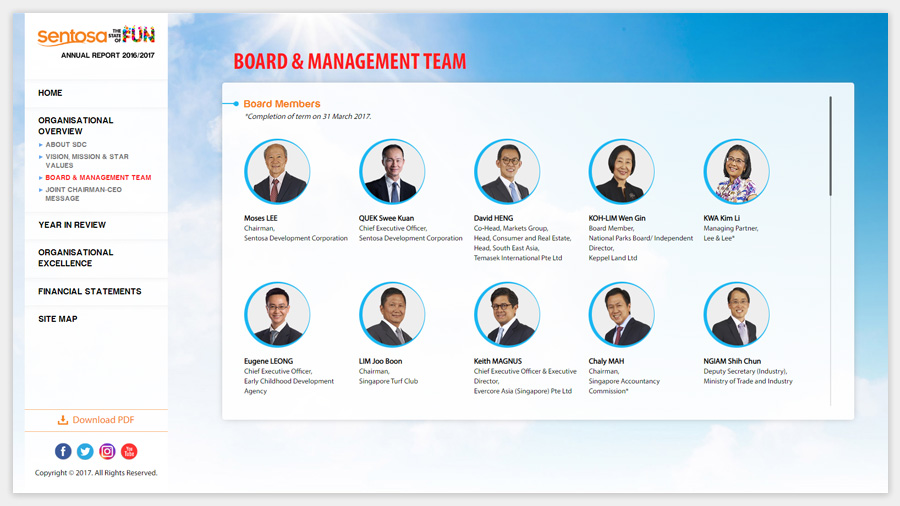This screenshot has width=900, height=506.
Task: Click the name text 'QUEK Swee Kuan'
Action: click(x=386, y=218)
